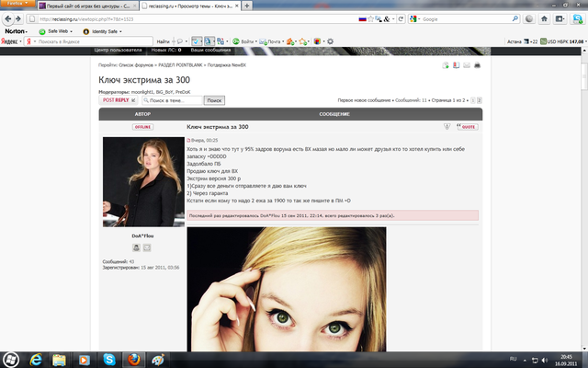
Task: Click the Поиск button beside topic search
Action: 214,100
